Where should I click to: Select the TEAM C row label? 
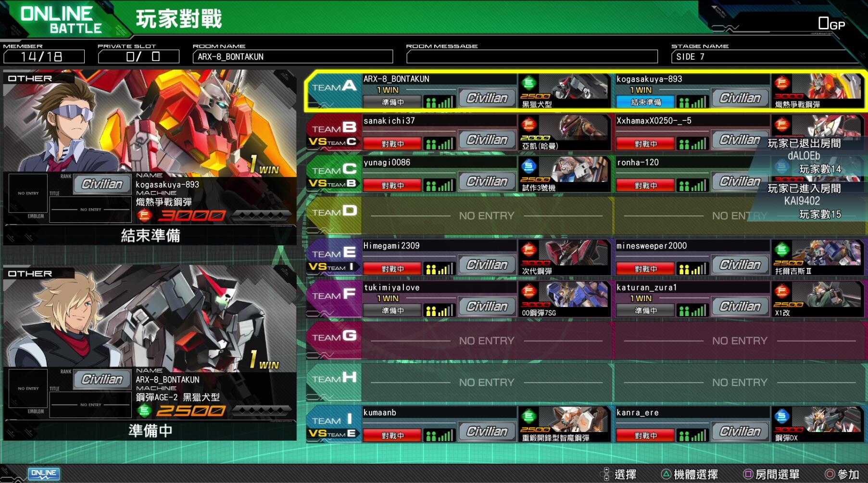pyautogui.click(x=334, y=170)
